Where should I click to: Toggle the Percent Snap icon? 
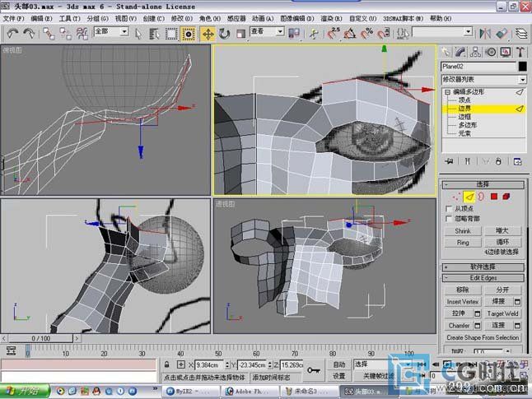[x=366, y=33]
